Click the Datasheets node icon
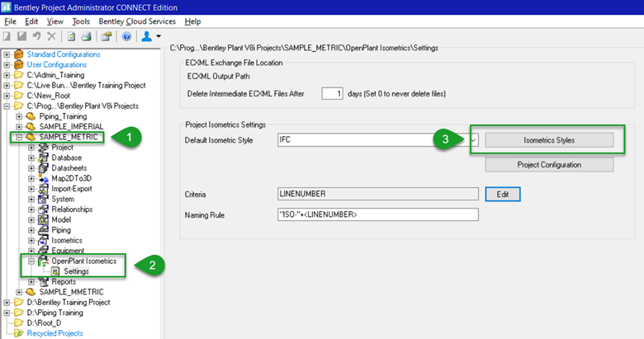 point(43,168)
